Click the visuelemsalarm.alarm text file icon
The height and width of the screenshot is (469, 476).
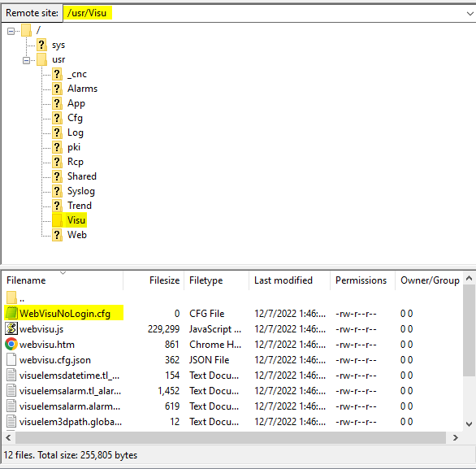point(11,406)
